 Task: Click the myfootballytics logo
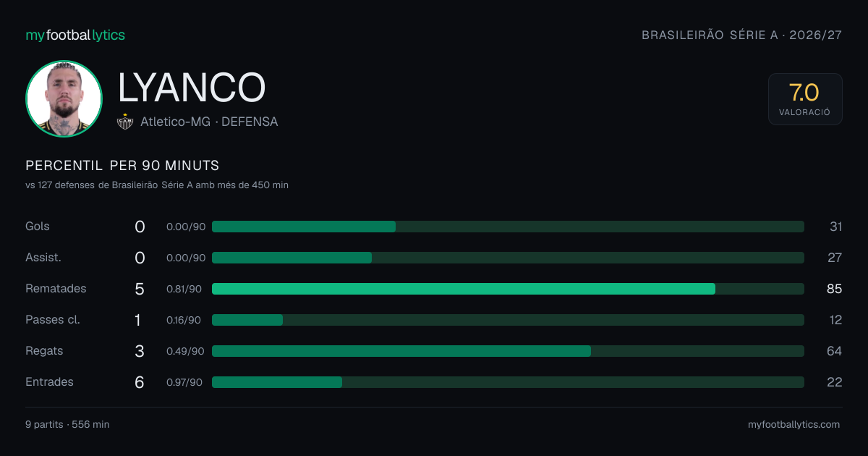(75, 35)
